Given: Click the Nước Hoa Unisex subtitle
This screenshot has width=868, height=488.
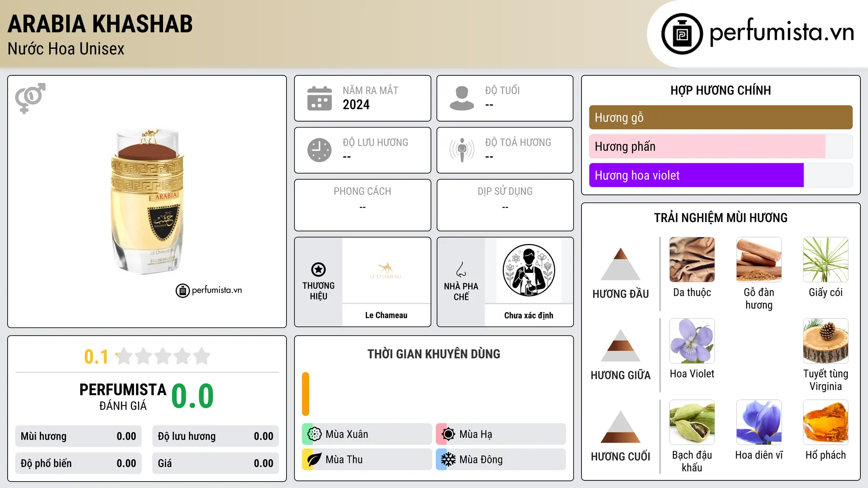Looking at the screenshot, I should [66, 49].
